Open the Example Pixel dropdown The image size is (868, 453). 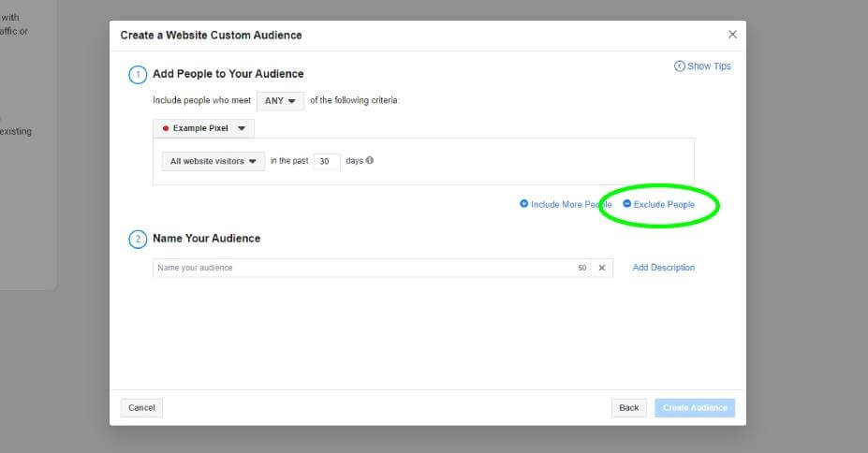(x=203, y=128)
